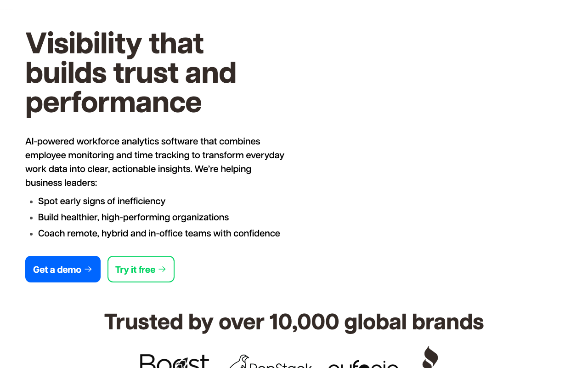The image size is (588, 368).
Task: Click the Boost brand logo
Action: 174,361
